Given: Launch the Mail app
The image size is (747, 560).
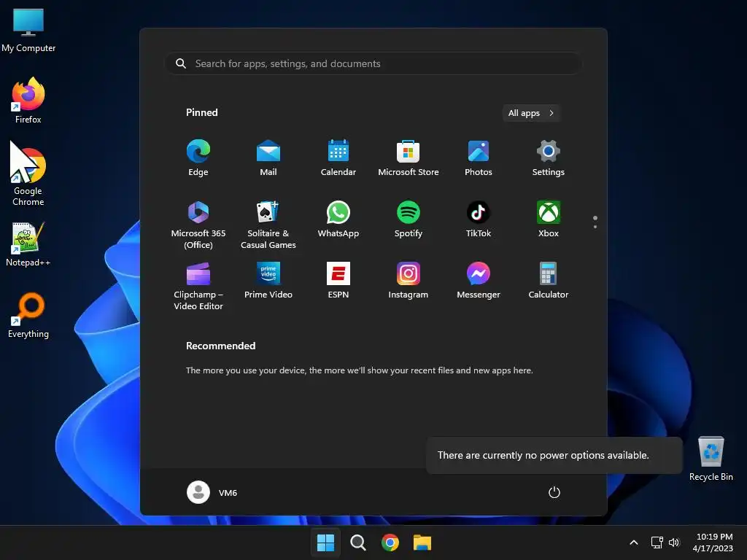Looking at the screenshot, I should point(268,158).
